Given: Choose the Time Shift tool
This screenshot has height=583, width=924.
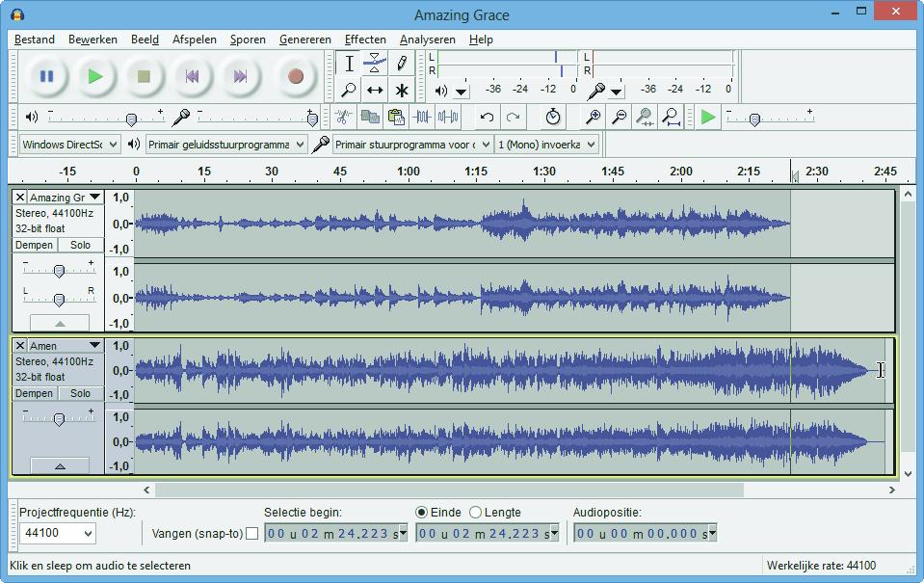Looking at the screenshot, I should (375, 91).
